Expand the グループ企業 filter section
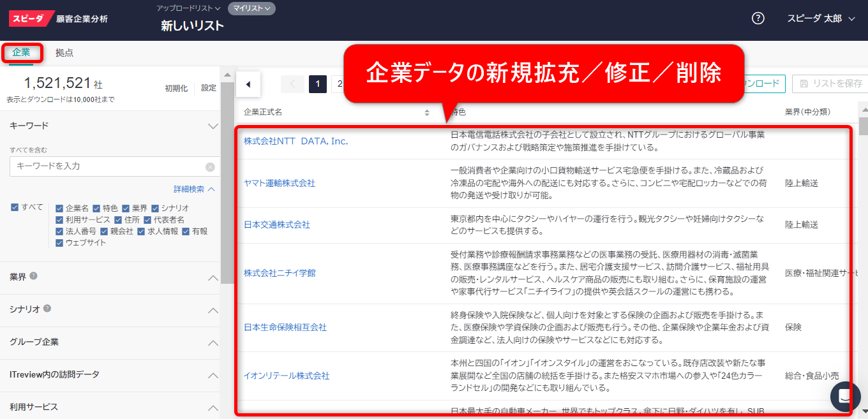The width and height of the screenshot is (868, 419). pyautogui.click(x=213, y=342)
